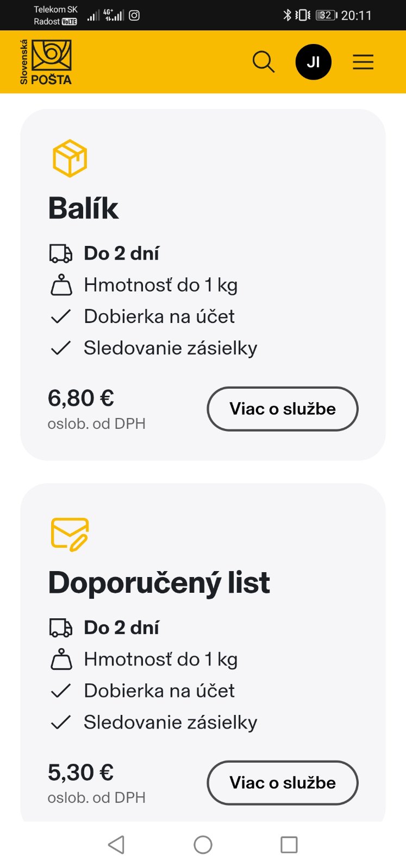Tap the truck icon under Doporučený list
406x868 pixels.
click(x=61, y=628)
